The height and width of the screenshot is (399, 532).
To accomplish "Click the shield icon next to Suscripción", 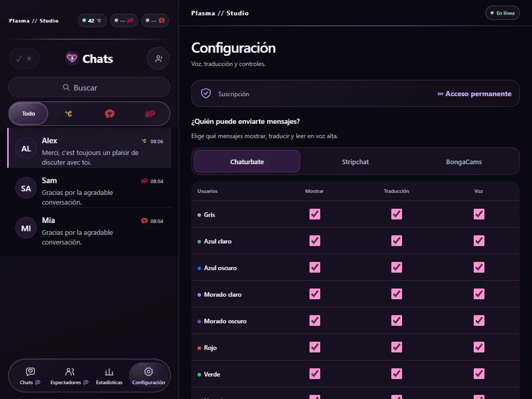I will [206, 93].
